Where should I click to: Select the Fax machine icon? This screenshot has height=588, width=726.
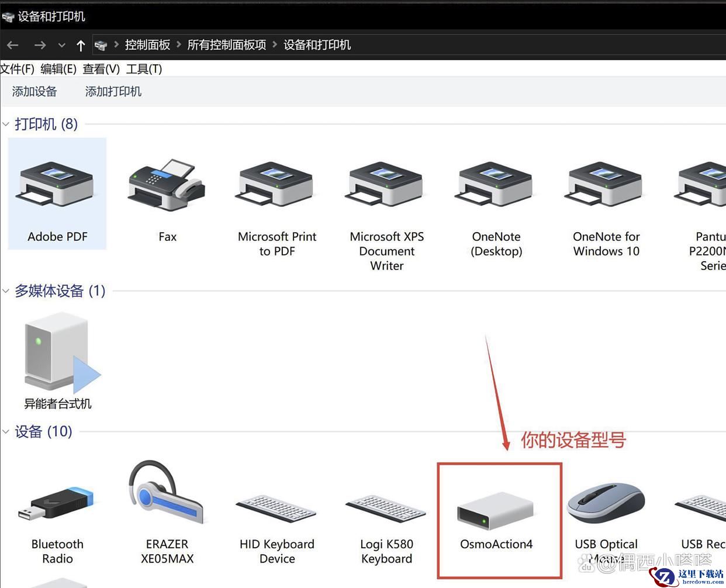pos(167,185)
